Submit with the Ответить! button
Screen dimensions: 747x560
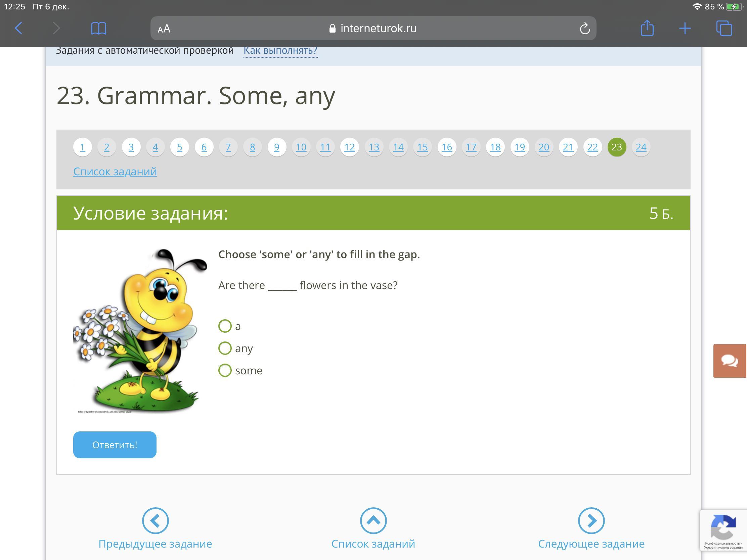click(x=115, y=445)
